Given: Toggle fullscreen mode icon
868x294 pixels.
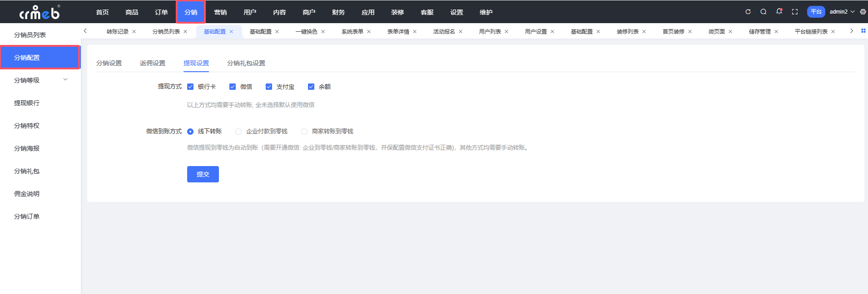Looking at the screenshot, I should click(x=795, y=12).
